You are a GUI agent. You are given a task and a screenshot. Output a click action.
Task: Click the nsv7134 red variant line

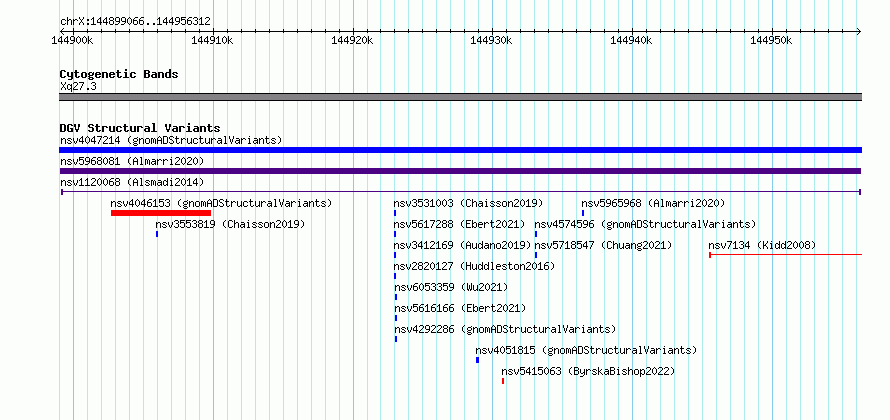tap(786, 255)
